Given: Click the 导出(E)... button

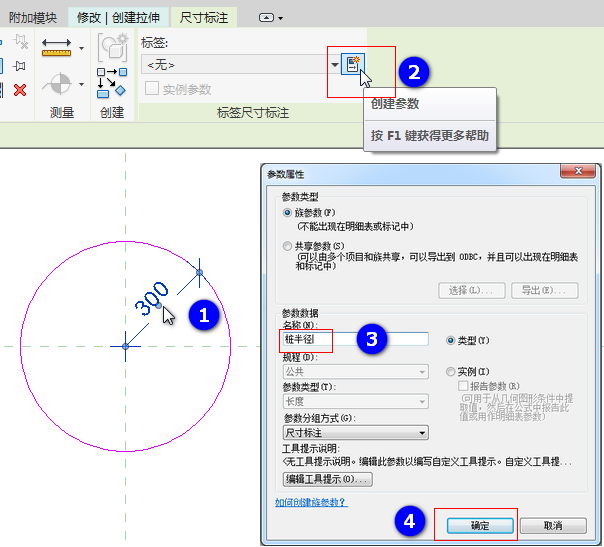Looking at the screenshot, I should point(544,290).
